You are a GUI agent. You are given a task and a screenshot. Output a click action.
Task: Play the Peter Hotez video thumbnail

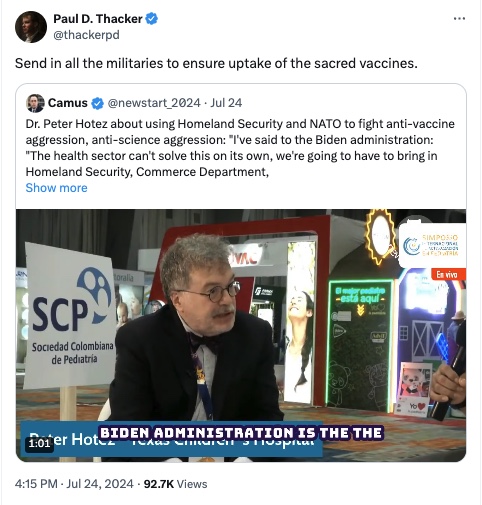click(241, 335)
